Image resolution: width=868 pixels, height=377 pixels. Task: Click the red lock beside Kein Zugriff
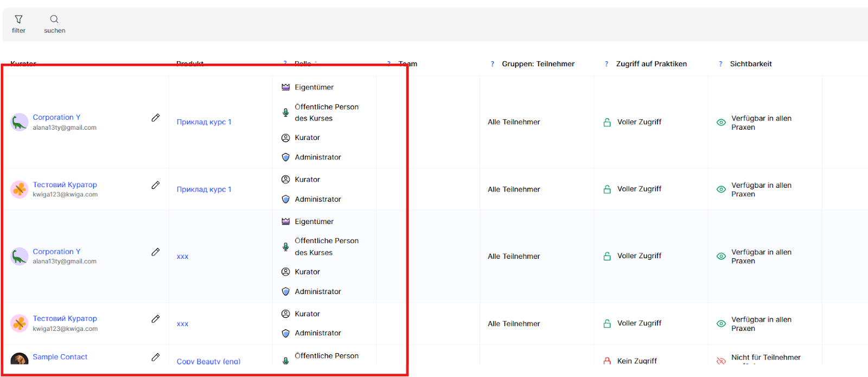point(607,360)
